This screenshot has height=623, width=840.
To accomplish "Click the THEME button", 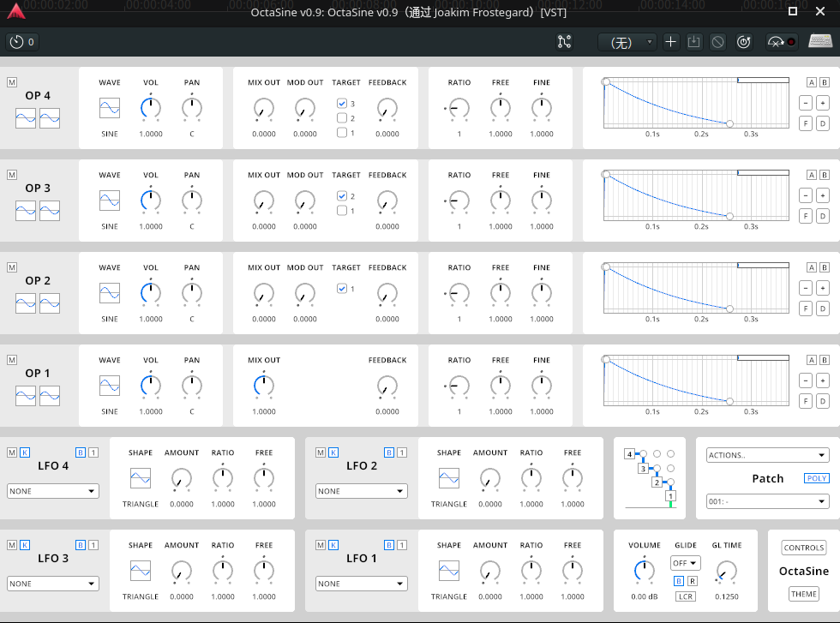I will (804, 594).
